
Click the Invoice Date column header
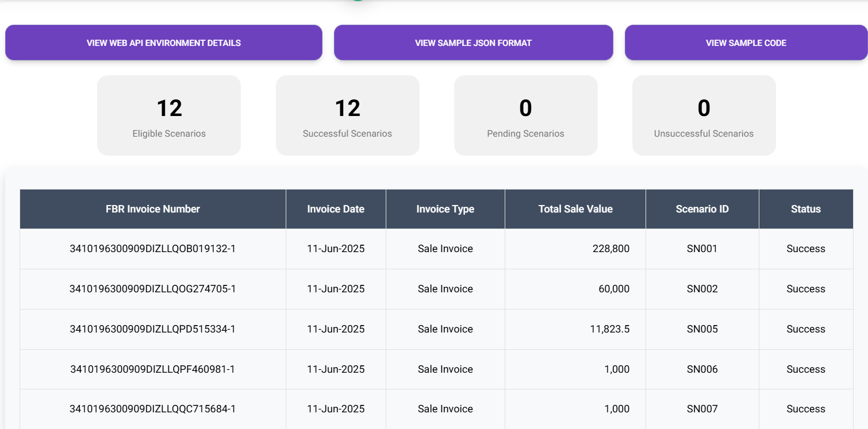336,209
